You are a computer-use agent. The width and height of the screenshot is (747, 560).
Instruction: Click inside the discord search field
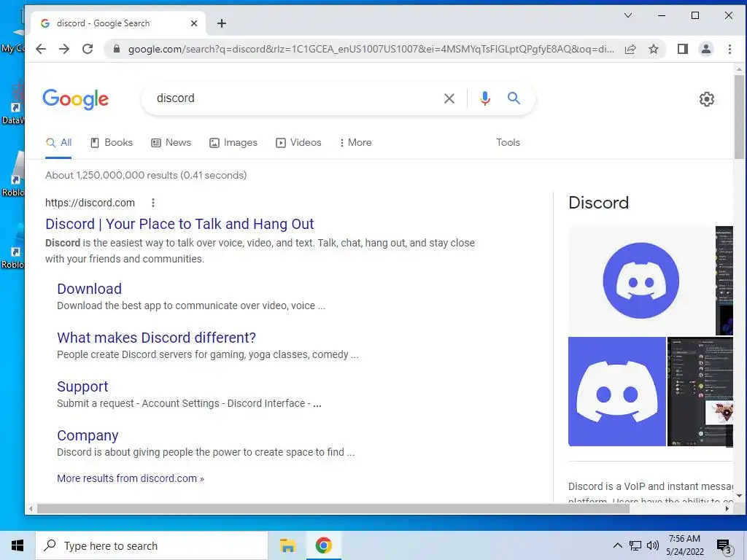click(295, 98)
